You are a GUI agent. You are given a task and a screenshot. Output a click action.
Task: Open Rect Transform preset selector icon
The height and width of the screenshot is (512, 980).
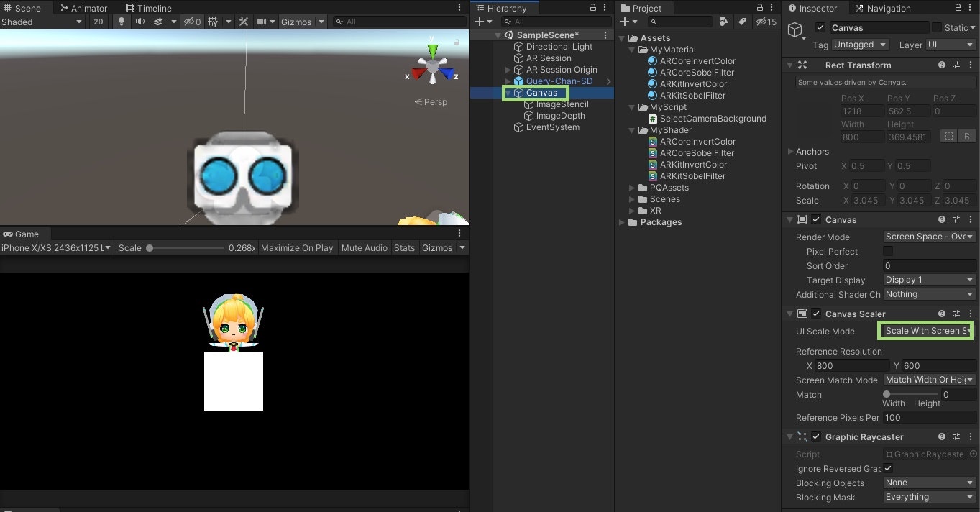click(x=956, y=65)
